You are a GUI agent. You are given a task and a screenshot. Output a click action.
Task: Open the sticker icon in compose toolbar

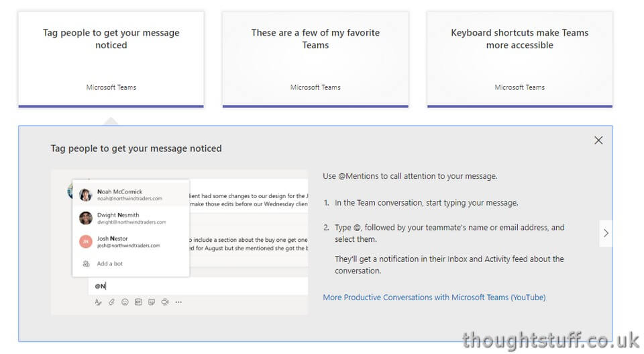click(x=152, y=302)
